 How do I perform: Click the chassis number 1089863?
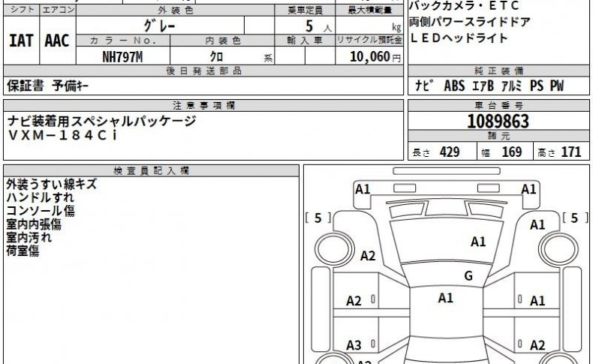pyautogui.click(x=498, y=122)
